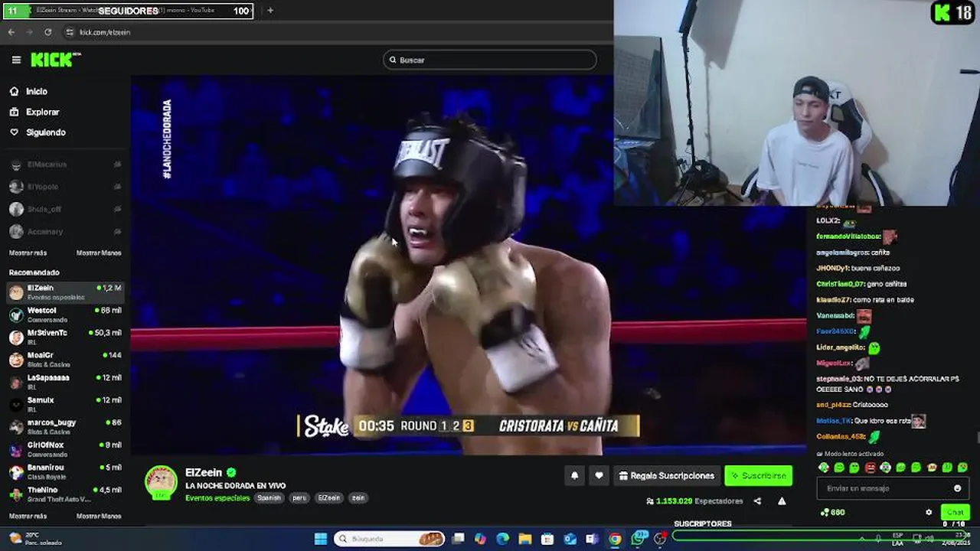Open followed channel ElYopolo

click(65, 187)
